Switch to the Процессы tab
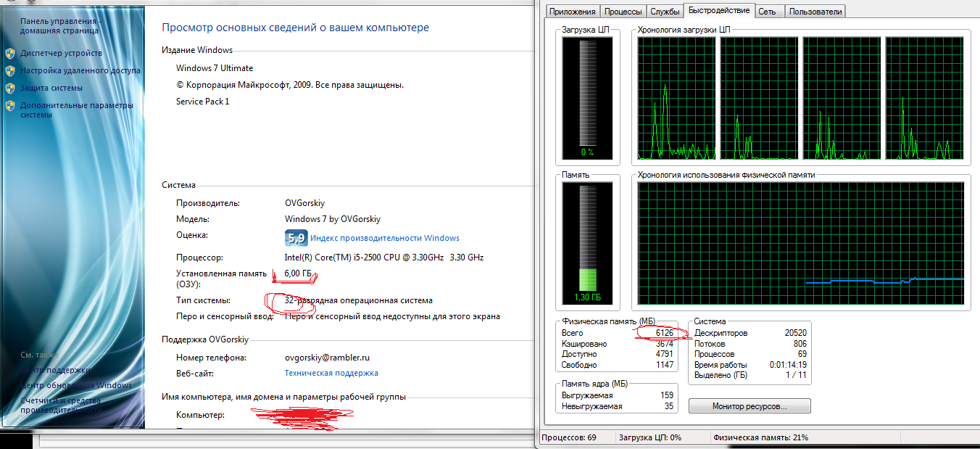 623,12
